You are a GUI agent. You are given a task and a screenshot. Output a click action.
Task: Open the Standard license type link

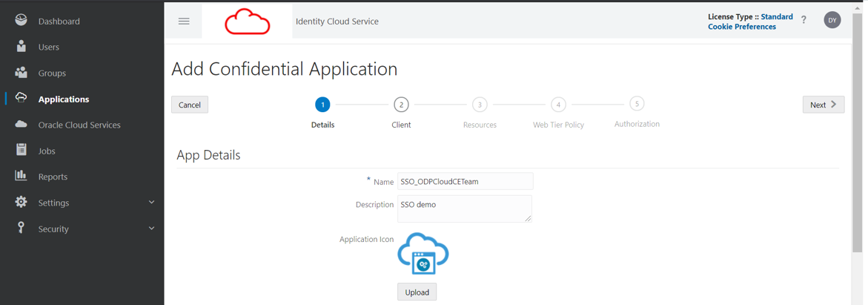pyautogui.click(x=777, y=16)
